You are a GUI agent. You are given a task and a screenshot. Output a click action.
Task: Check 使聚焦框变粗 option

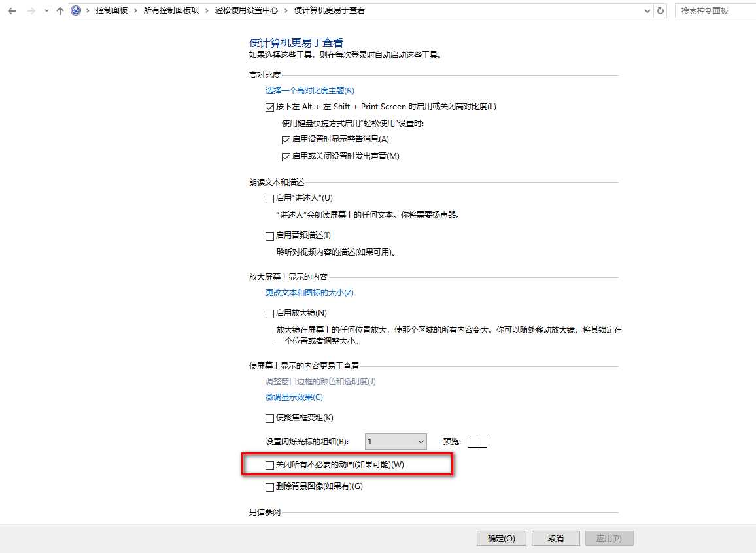click(269, 418)
